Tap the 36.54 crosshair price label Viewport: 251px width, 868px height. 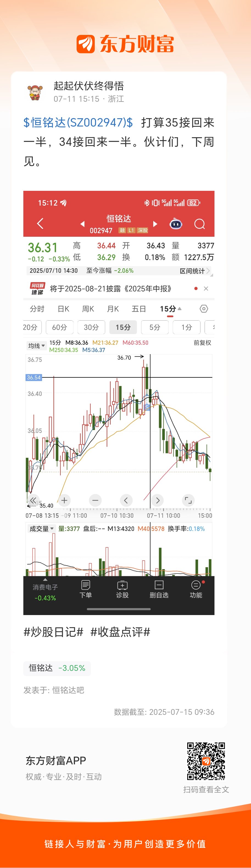34,377
